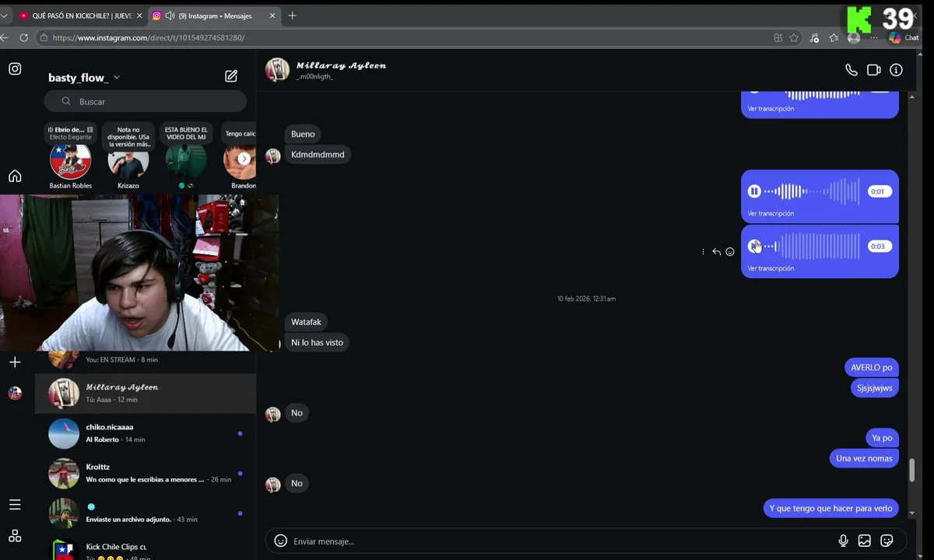This screenshot has width=934, height=560.
Task: Open conversation info icon
Action: [x=897, y=70]
